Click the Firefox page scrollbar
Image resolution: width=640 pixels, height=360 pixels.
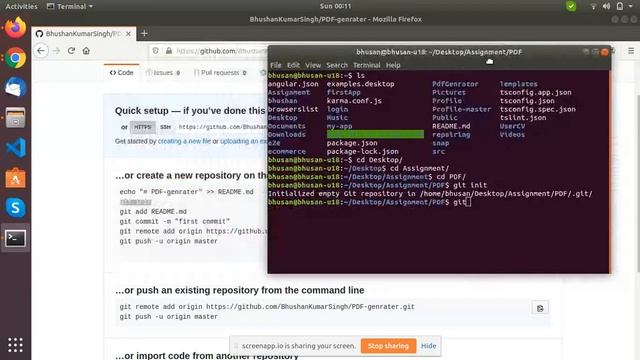click(x=637, y=184)
